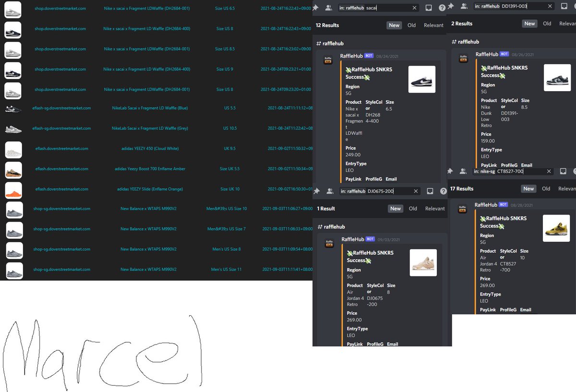Open inbox in CT8527-700 search panel
Image resolution: width=576 pixels, height=392 pixels.
pyautogui.click(x=563, y=171)
